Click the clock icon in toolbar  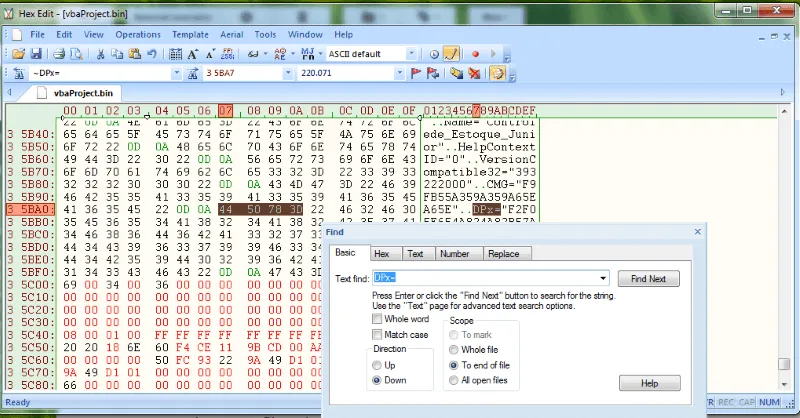click(x=434, y=54)
